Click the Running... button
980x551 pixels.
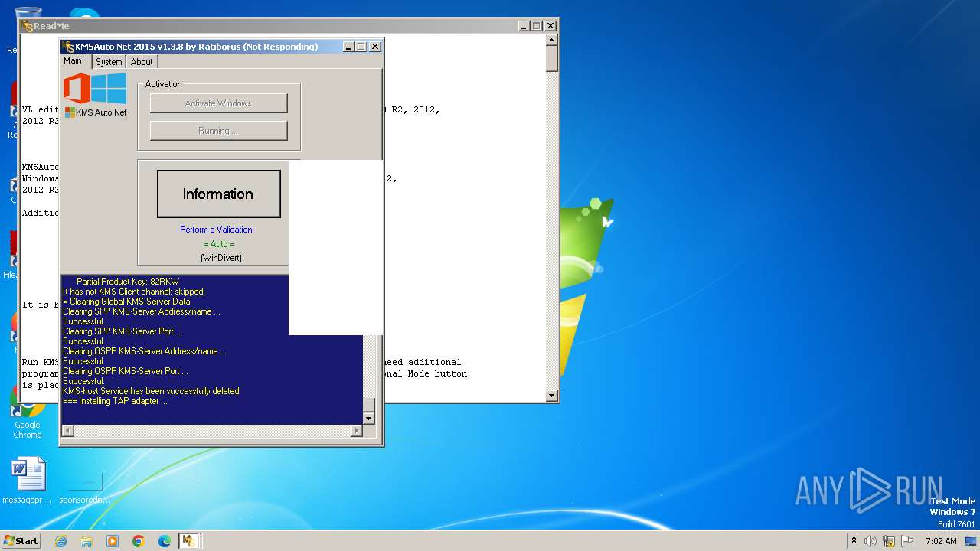click(218, 131)
